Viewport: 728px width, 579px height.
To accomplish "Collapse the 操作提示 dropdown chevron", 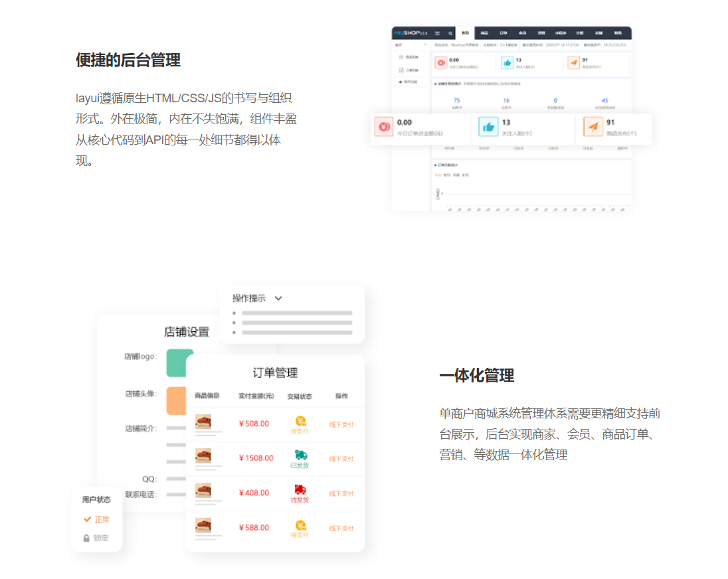I will (277, 298).
